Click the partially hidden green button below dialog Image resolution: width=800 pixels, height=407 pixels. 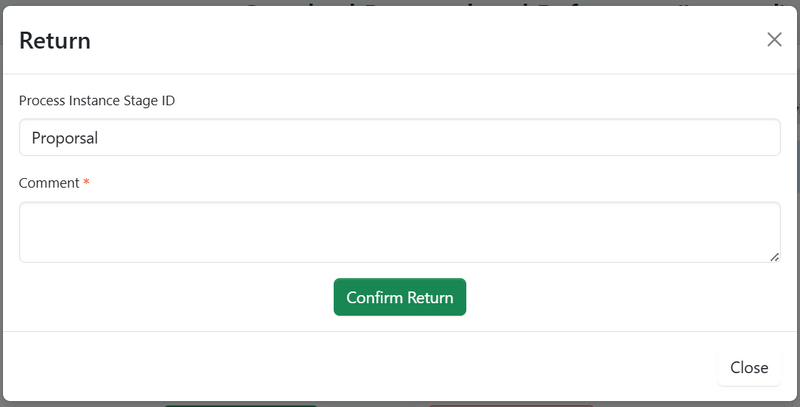[240, 405]
